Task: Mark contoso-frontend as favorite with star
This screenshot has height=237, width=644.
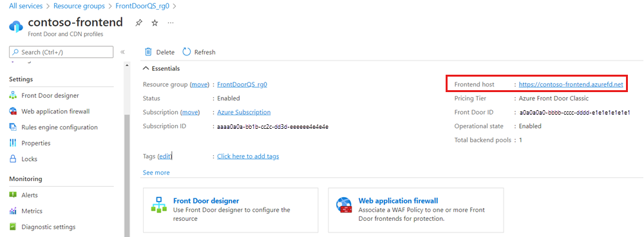Action: coord(155,23)
